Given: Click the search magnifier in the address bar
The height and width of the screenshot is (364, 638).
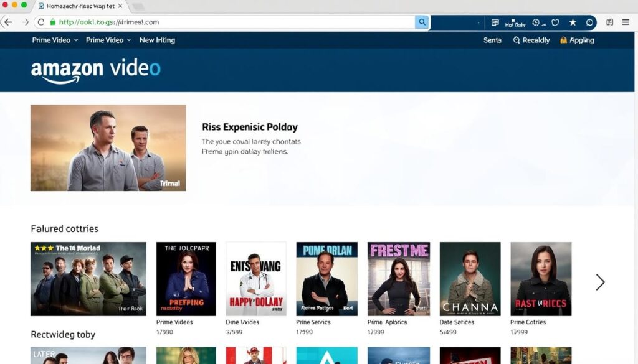Looking at the screenshot, I should pyautogui.click(x=422, y=21).
